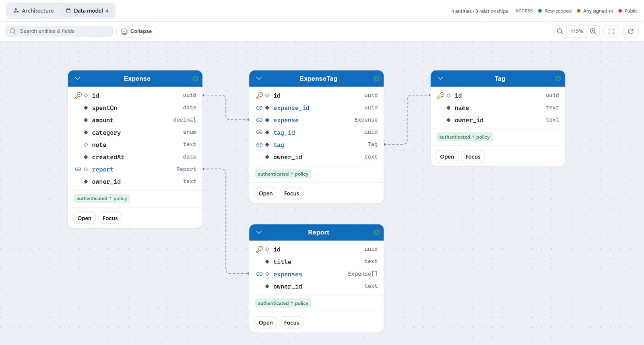This screenshot has width=644, height=345.
Task: Collapse the ExpenseTag entity card
Action: 259,79
